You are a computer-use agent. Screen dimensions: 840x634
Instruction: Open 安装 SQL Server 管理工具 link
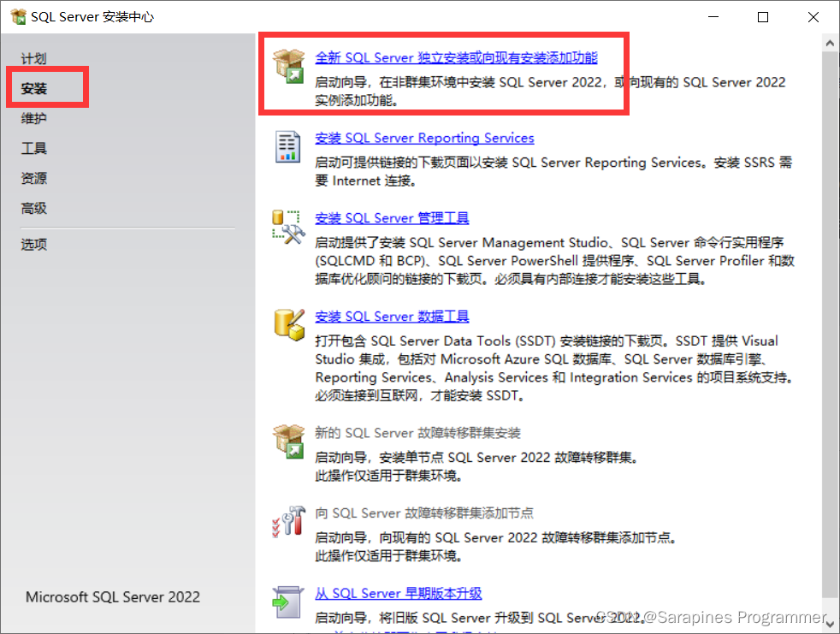[x=392, y=218]
